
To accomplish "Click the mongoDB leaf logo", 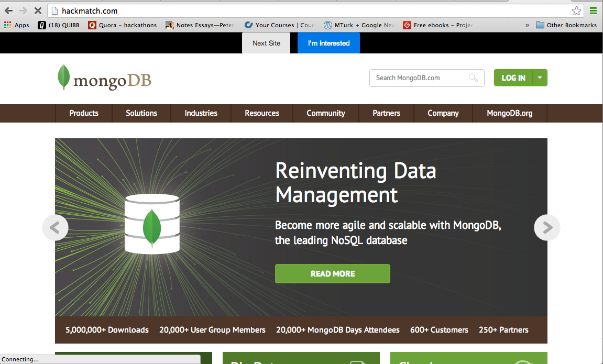I will point(104,78).
